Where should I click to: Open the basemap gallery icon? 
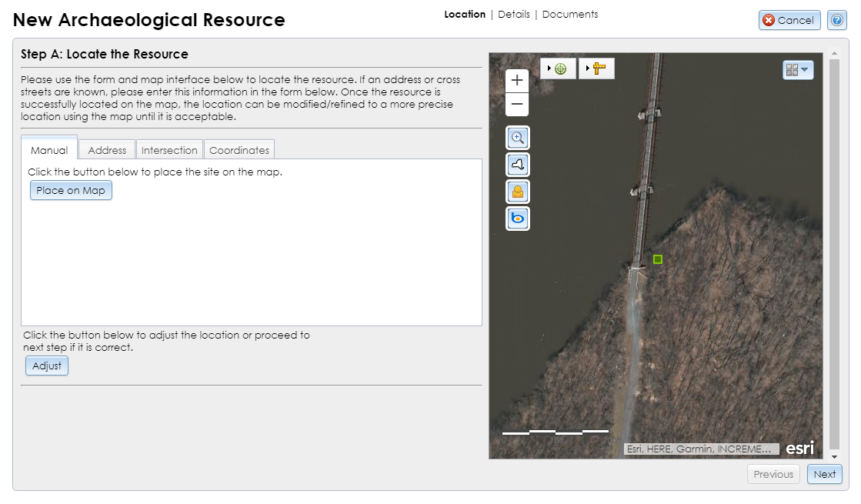(x=793, y=69)
